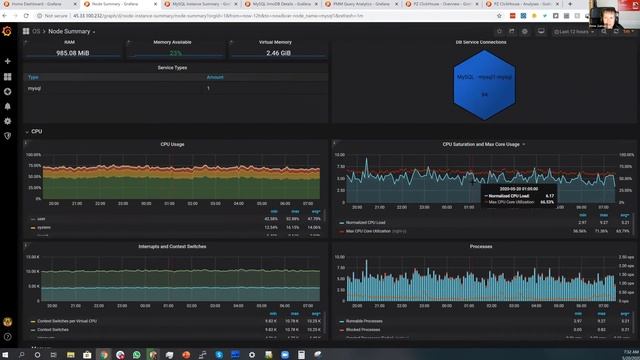
Task: Open Zoom from the taskbar
Action: pos(285,354)
